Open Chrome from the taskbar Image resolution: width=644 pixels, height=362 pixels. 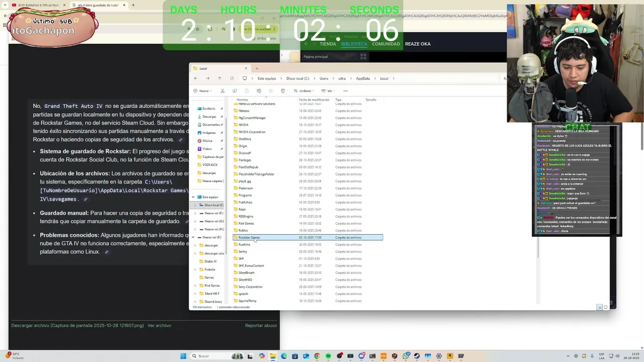tap(317, 356)
